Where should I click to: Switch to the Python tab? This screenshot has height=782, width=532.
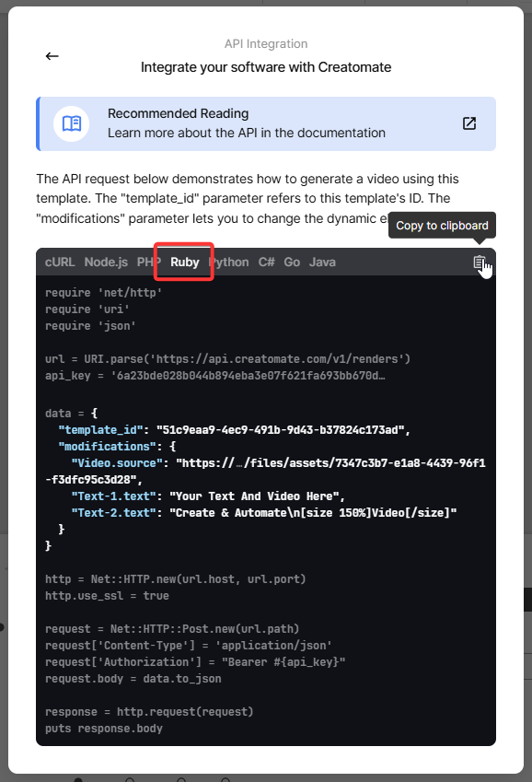tap(229, 263)
